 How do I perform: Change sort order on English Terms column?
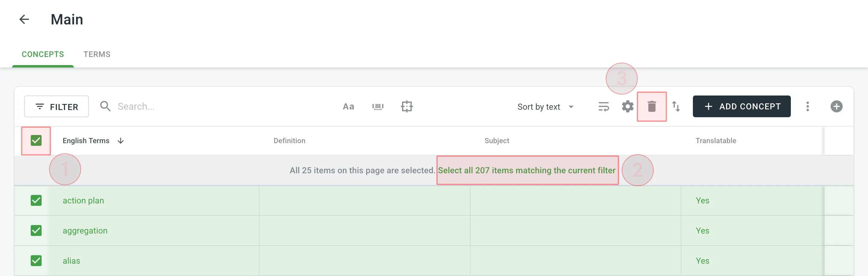click(x=121, y=140)
